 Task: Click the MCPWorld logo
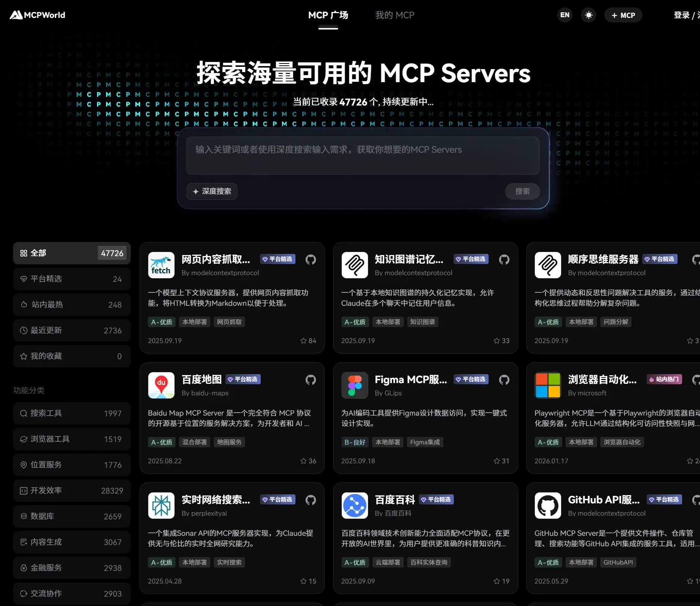coord(37,15)
